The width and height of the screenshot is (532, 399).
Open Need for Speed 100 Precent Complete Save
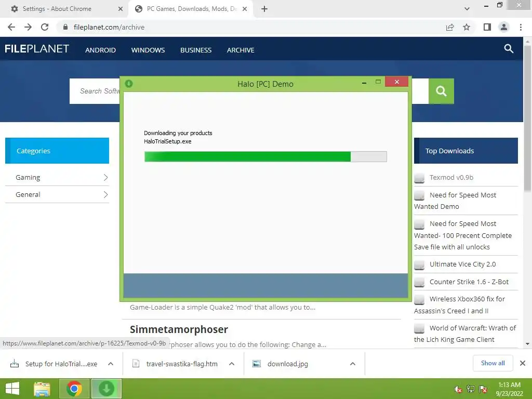click(463, 235)
